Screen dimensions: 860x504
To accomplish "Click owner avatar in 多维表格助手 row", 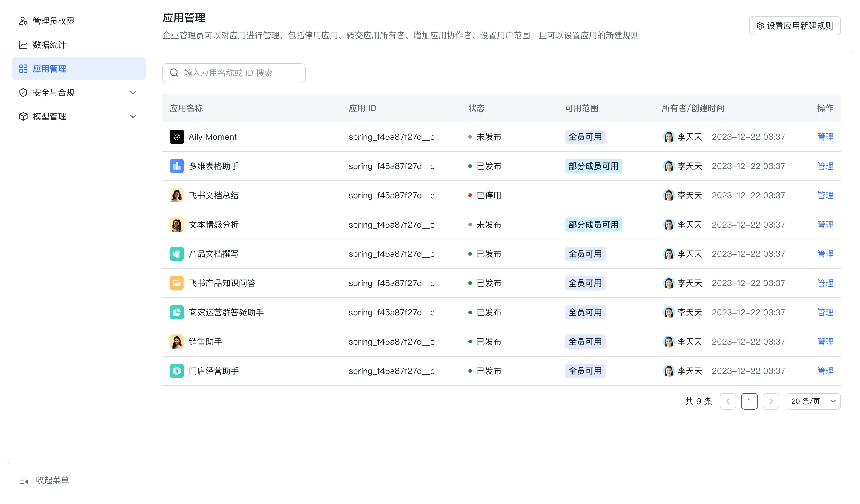I will 678,168.
